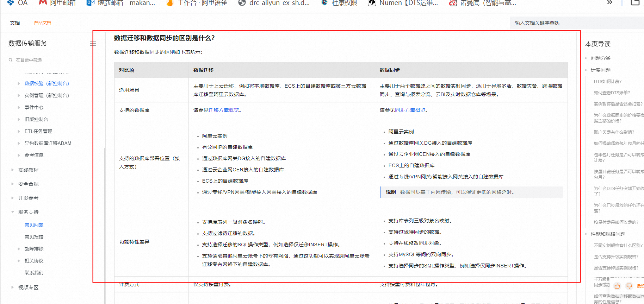The height and width of the screenshot is (304, 644).
Task: Collapse the 服务支持 section
Action: [x=13, y=212]
